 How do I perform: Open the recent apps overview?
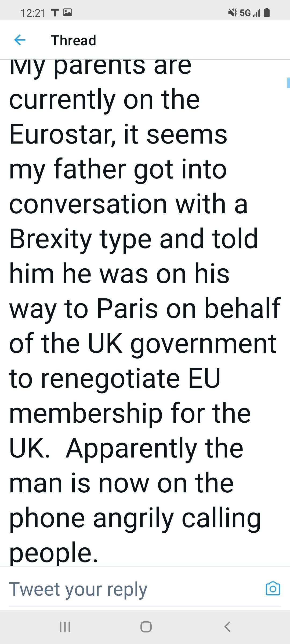65,627
